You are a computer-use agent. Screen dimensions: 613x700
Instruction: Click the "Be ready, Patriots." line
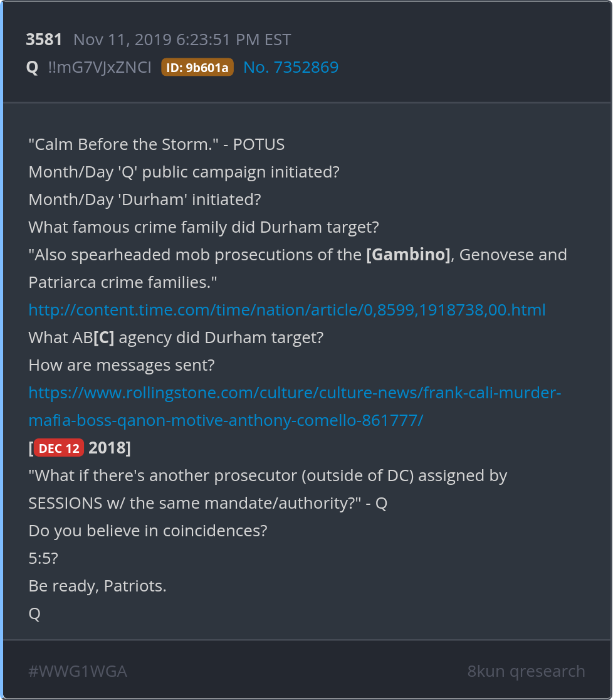(97, 586)
